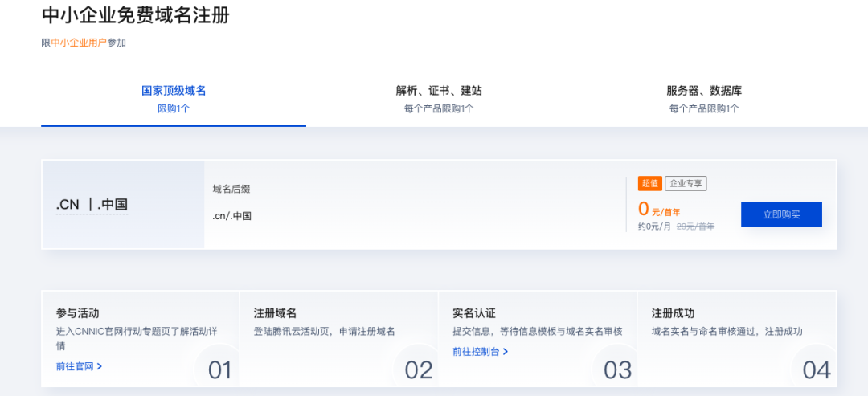Open the 解析、证书、建站 tab
This screenshot has width=868, height=396.
439,99
